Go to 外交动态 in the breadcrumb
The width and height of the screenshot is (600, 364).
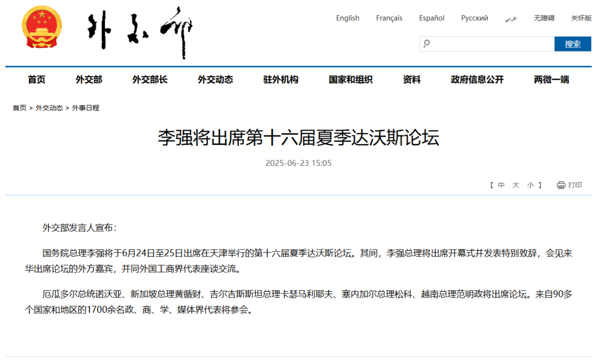tap(49, 108)
